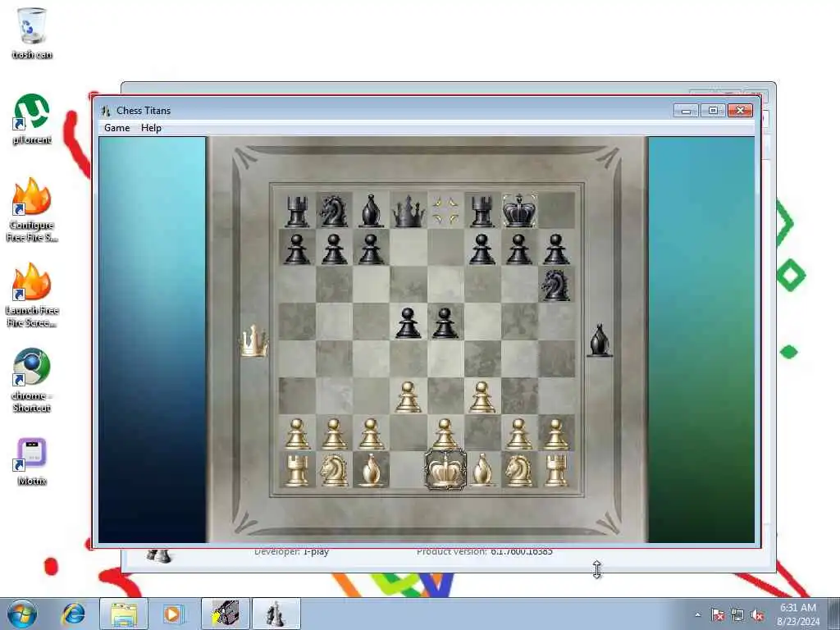Click the black pawn on b7

pyautogui.click(x=334, y=249)
